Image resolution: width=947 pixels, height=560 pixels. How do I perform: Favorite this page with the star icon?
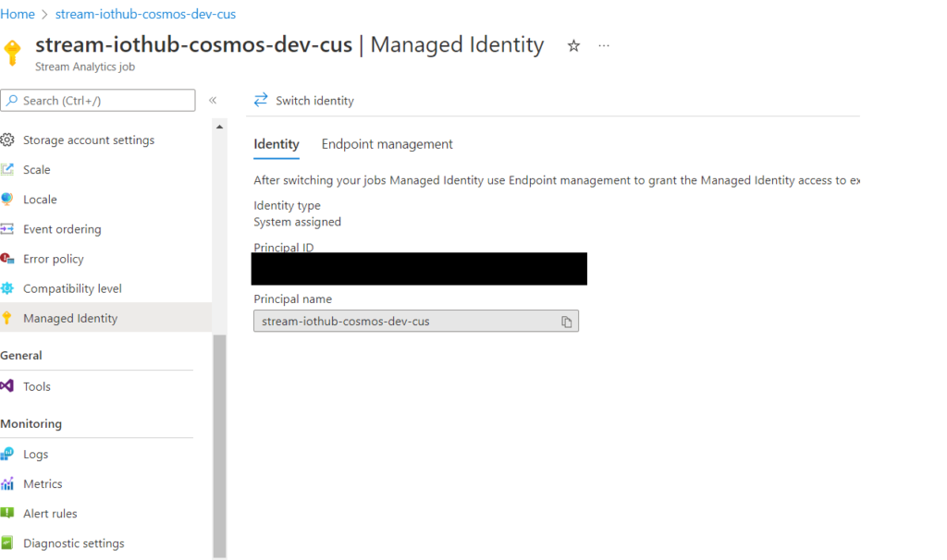point(573,46)
